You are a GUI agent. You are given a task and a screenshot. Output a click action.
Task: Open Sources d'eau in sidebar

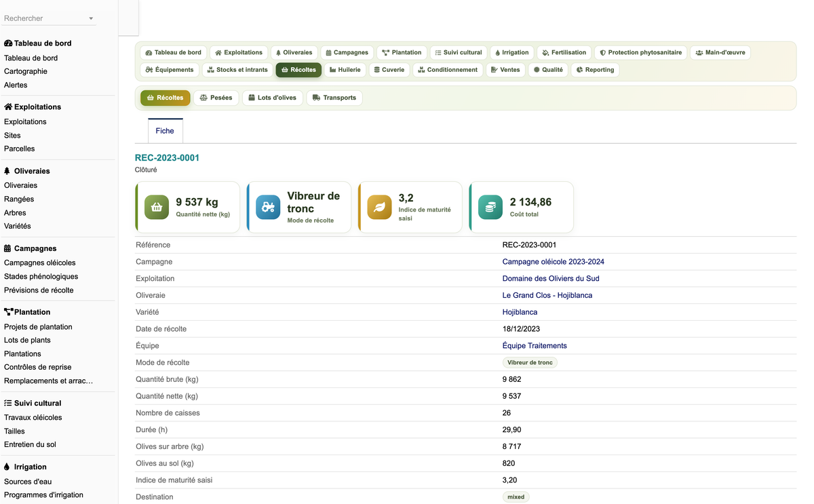click(x=28, y=481)
